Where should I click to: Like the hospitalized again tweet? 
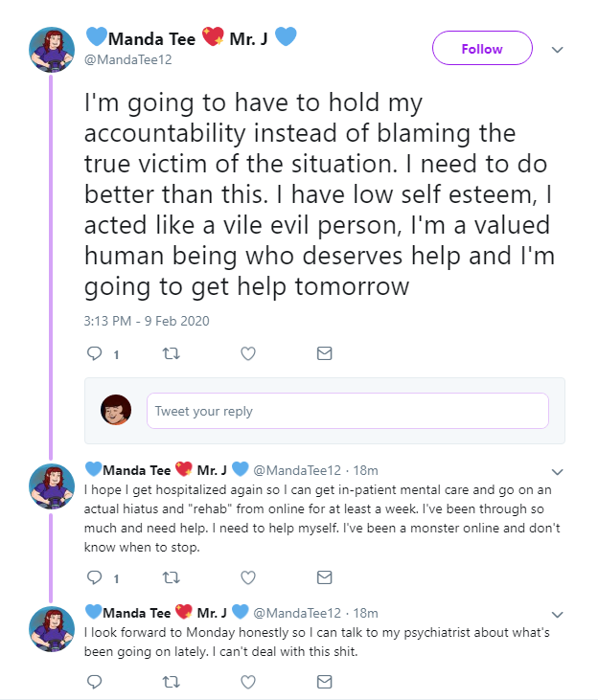tap(248, 577)
